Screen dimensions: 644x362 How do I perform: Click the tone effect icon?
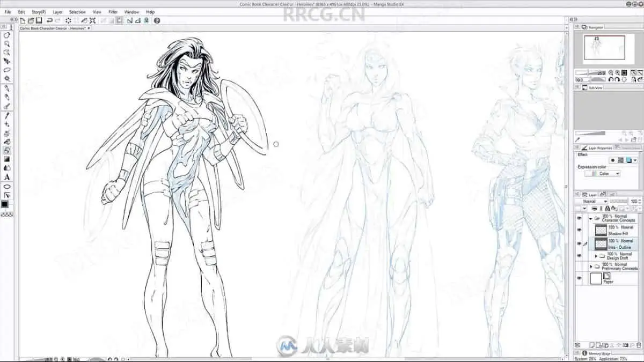tap(621, 160)
